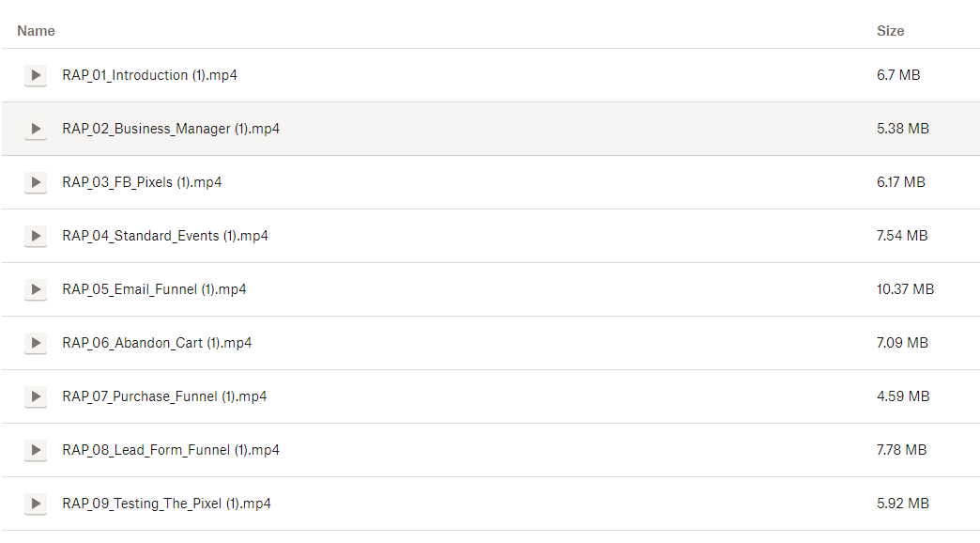Click the video icon beside RAP_01_Introduction
The image size is (980, 543).
click(x=36, y=75)
